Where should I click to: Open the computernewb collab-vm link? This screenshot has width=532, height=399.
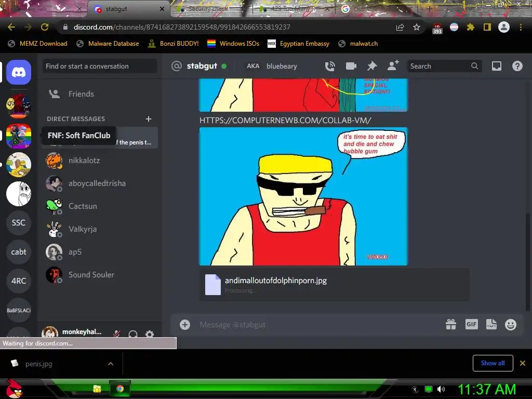pyautogui.click(x=285, y=120)
